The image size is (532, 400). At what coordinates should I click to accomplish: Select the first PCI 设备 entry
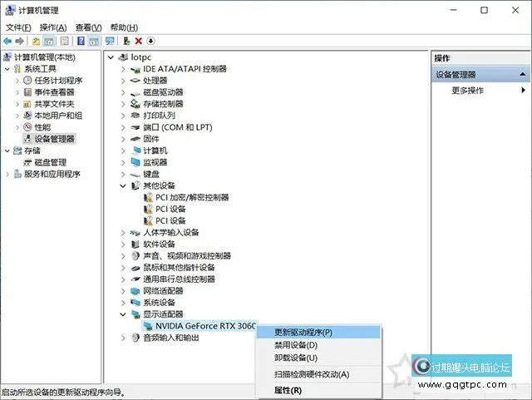point(170,210)
